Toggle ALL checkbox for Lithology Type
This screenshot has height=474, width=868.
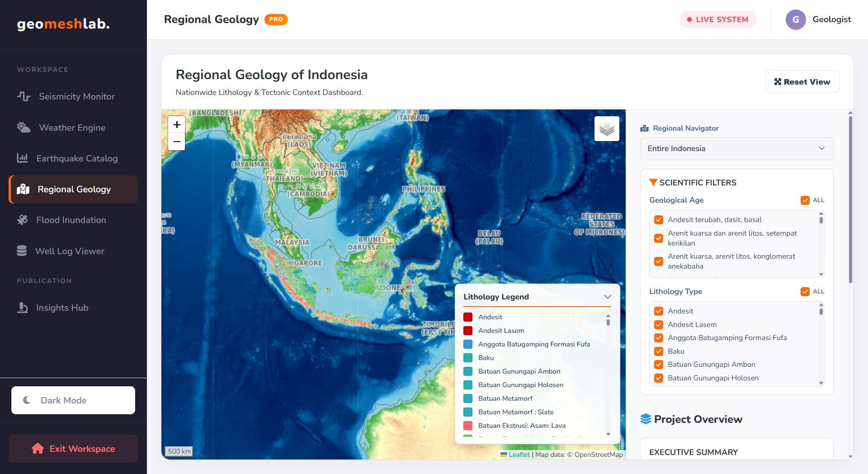coord(805,292)
